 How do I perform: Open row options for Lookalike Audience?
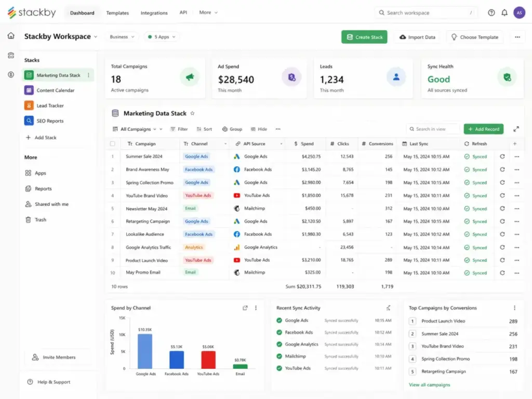[516, 234]
